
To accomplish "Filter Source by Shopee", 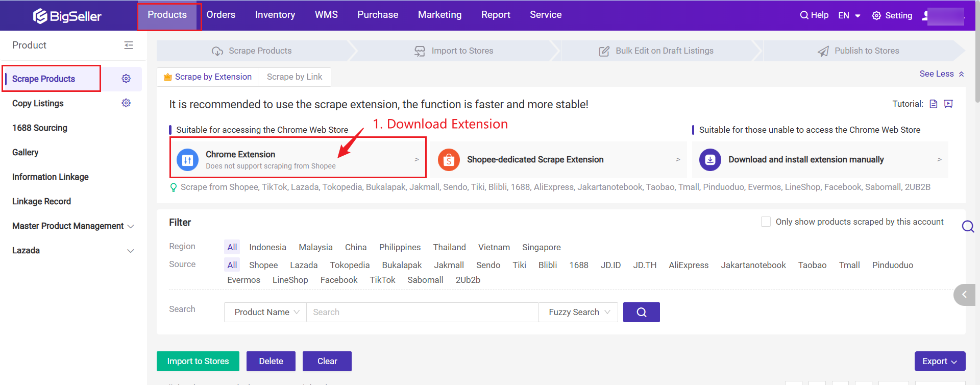I will [x=263, y=265].
